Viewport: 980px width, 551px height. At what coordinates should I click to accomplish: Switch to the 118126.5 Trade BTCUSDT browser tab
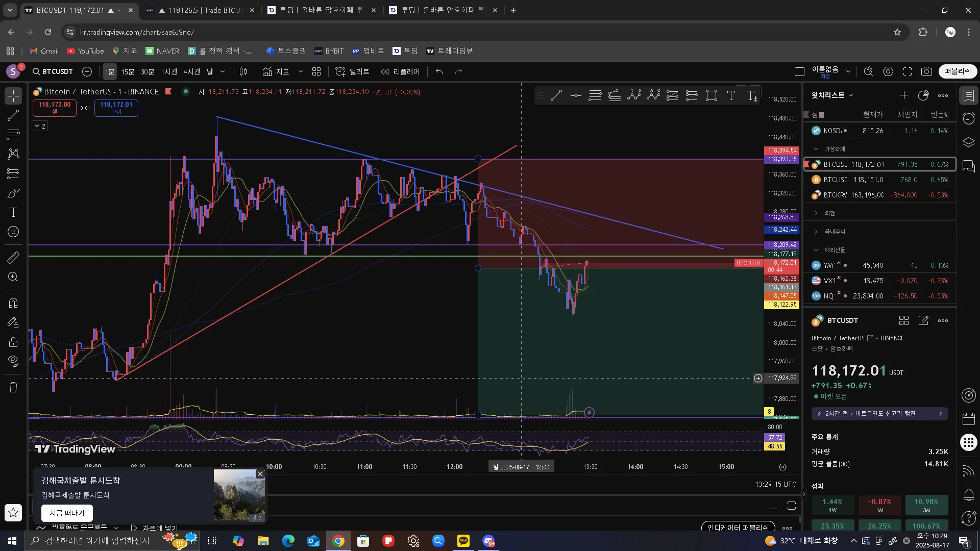[x=200, y=10]
